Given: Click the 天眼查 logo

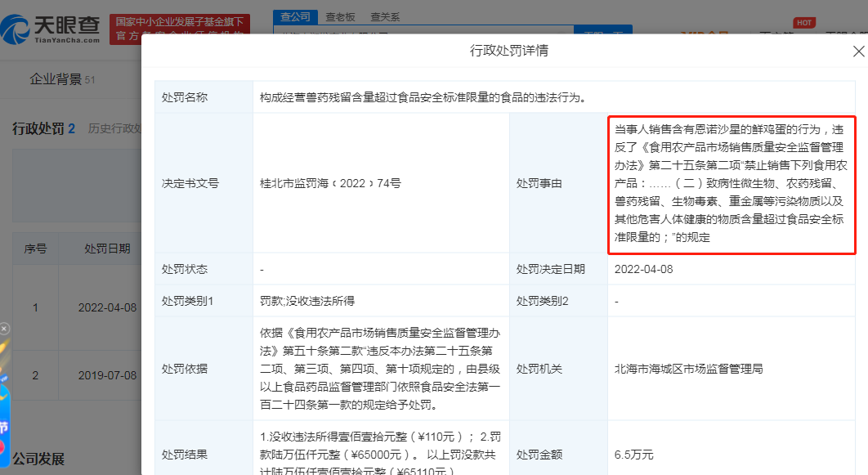Looking at the screenshot, I should [51, 29].
